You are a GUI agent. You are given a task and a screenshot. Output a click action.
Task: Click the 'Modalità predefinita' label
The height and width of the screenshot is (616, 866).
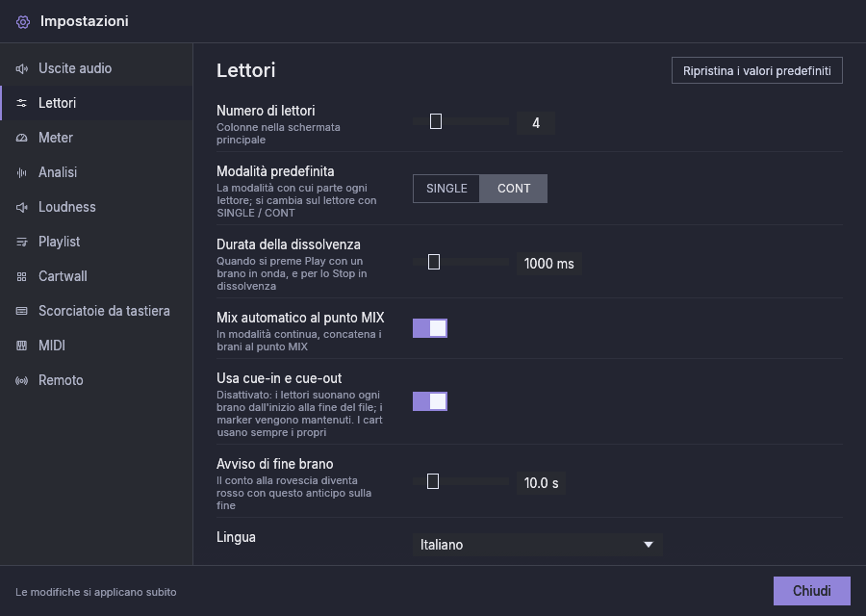click(x=275, y=171)
